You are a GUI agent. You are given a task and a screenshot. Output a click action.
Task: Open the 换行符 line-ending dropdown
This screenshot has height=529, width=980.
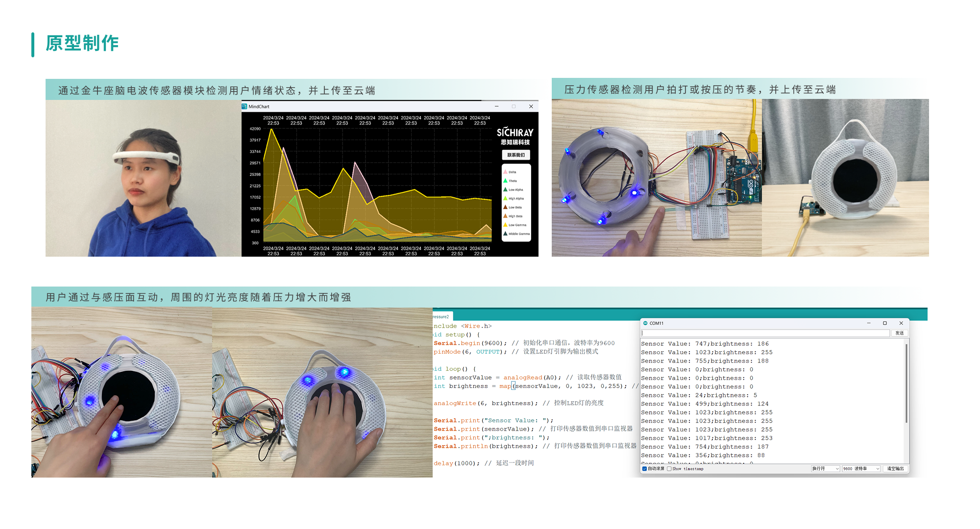825,469
